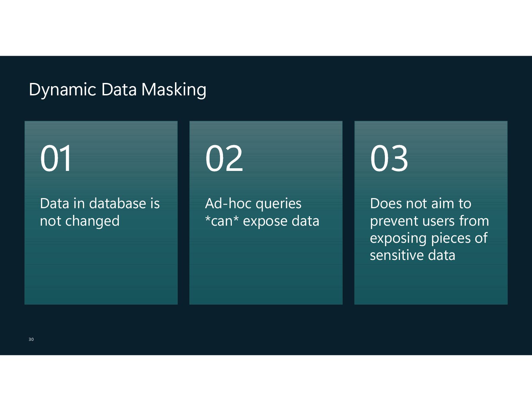The image size is (532, 411).
Task: Click the word 'Dynamic' in title
Action: (62, 90)
